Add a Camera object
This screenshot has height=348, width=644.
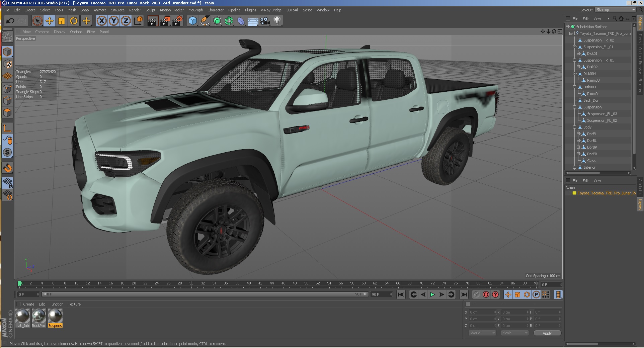(265, 21)
